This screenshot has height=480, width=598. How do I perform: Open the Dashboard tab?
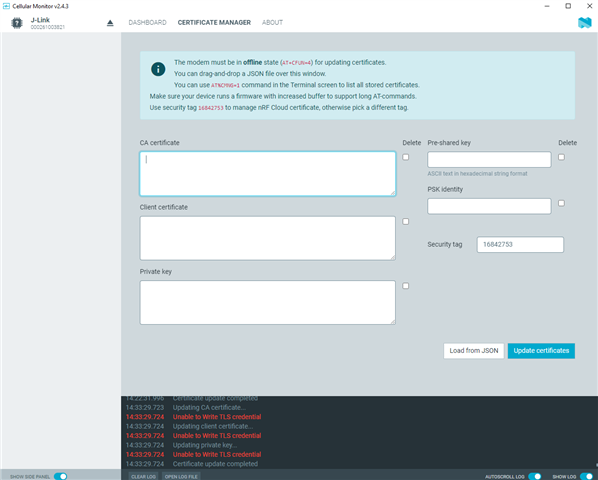(147, 22)
